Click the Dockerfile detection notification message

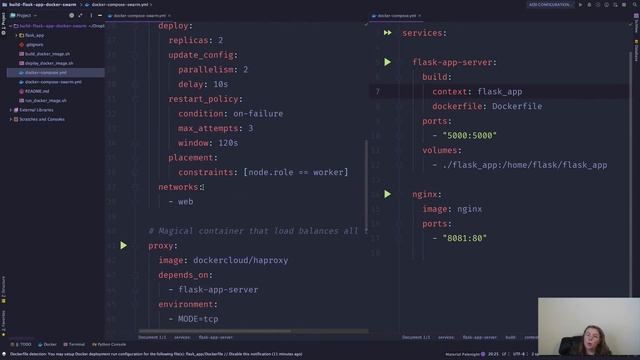(156, 354)
